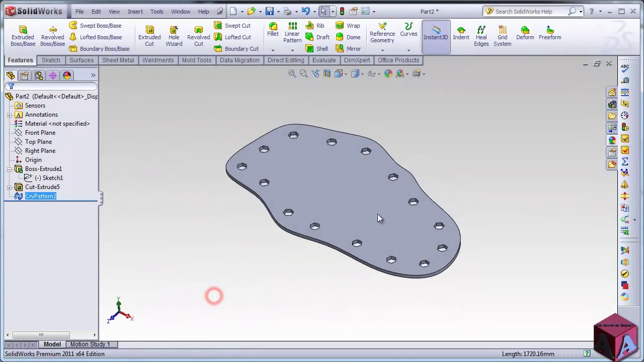This screenshot has height=362, width=644.
Task: Click the Lofted Cut command
Action: (x=232, y=37)
